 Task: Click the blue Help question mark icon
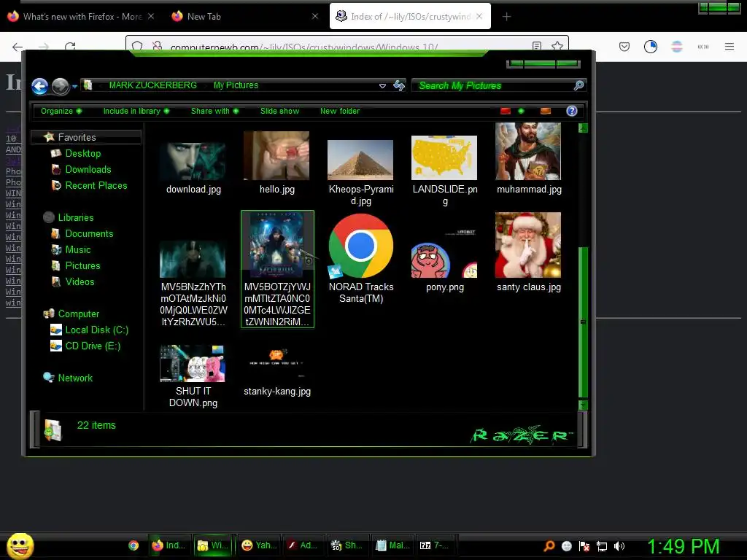pyautogui.click(x=572, y=111)
